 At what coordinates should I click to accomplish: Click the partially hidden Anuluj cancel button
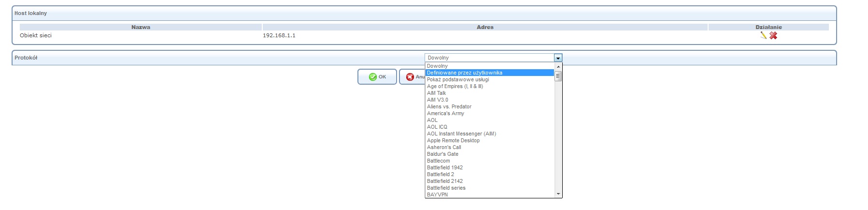(x=412, y=76)
